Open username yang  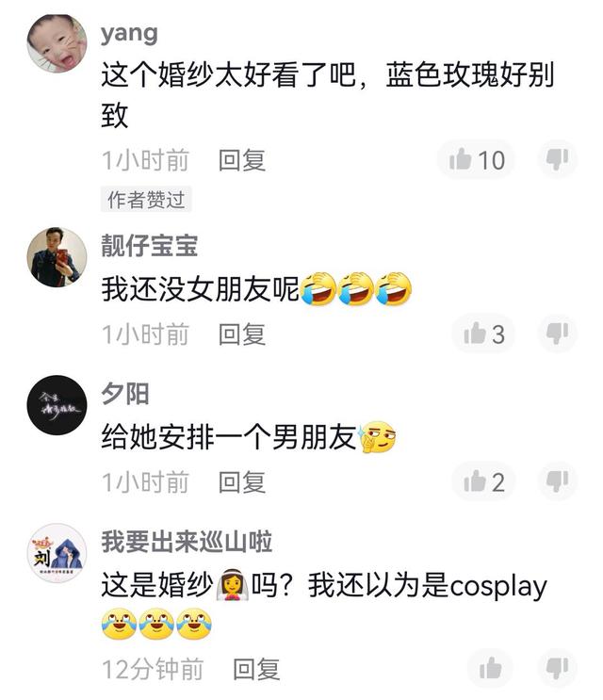pos(129,34)
